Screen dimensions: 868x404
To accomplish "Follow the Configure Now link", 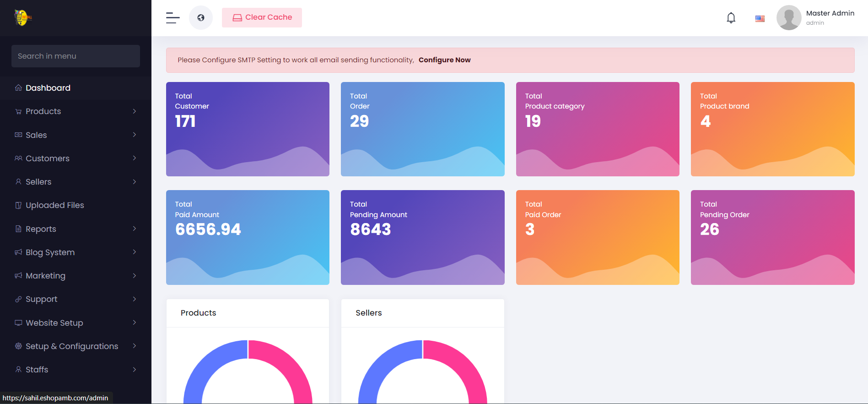I will (x=444, y=60).
